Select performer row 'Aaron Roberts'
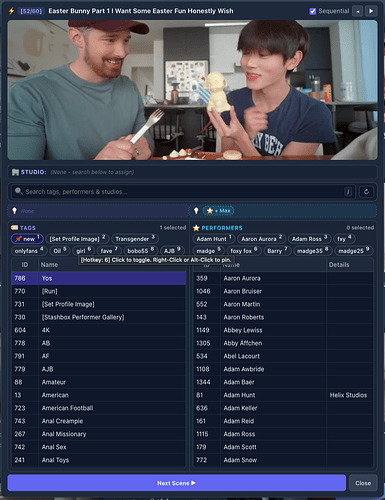The height and width of the screenshot is (500, 385). pos(283,317)
